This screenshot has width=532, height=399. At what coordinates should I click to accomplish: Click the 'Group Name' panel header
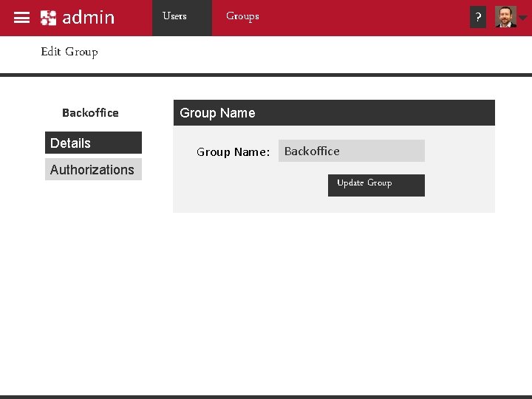pyautogui.click(x=334, y=112)
